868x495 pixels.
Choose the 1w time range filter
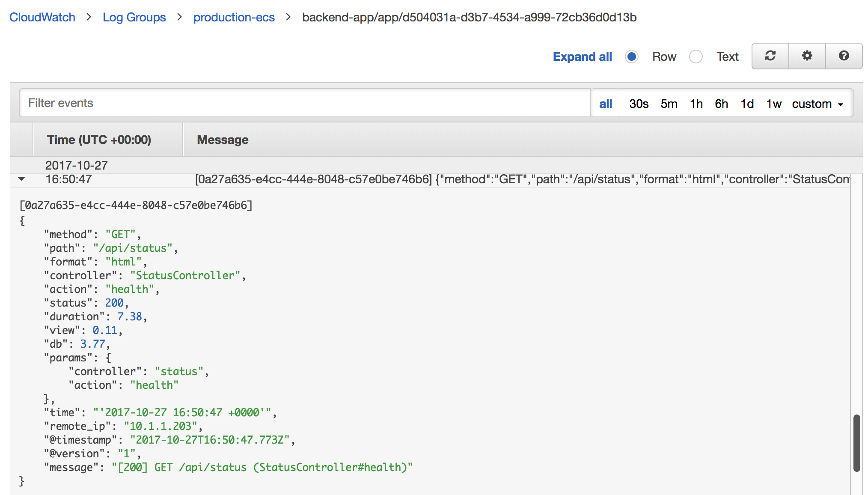click(x=774, y=104)
